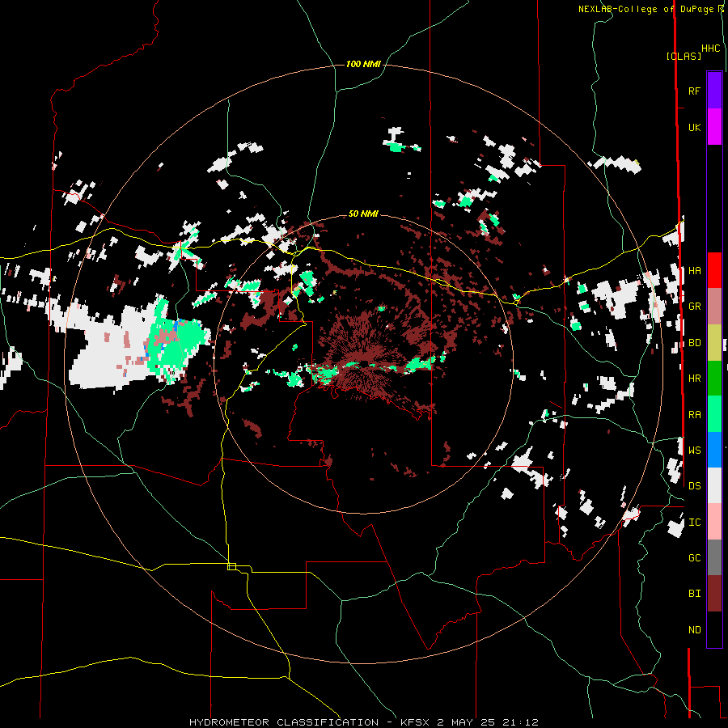728x728 pixels.
Task: Click the 2 MAY 25 date
Action: (466, 722)
